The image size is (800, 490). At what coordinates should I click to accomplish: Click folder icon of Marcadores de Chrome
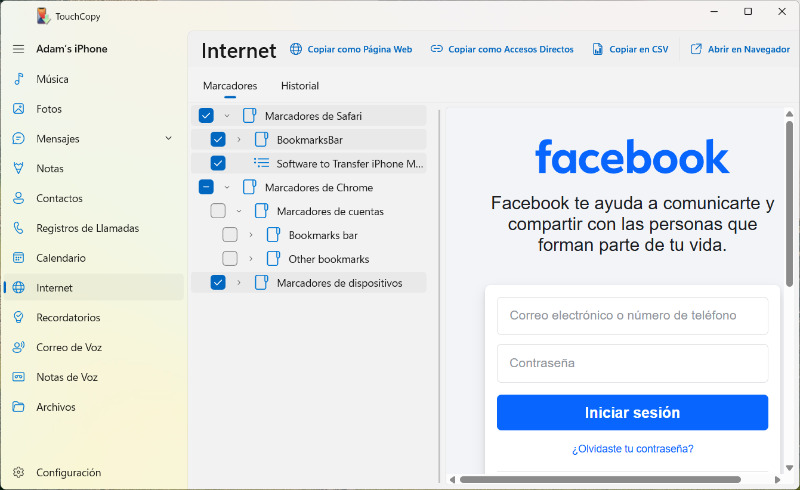click(x=249, y=187)
